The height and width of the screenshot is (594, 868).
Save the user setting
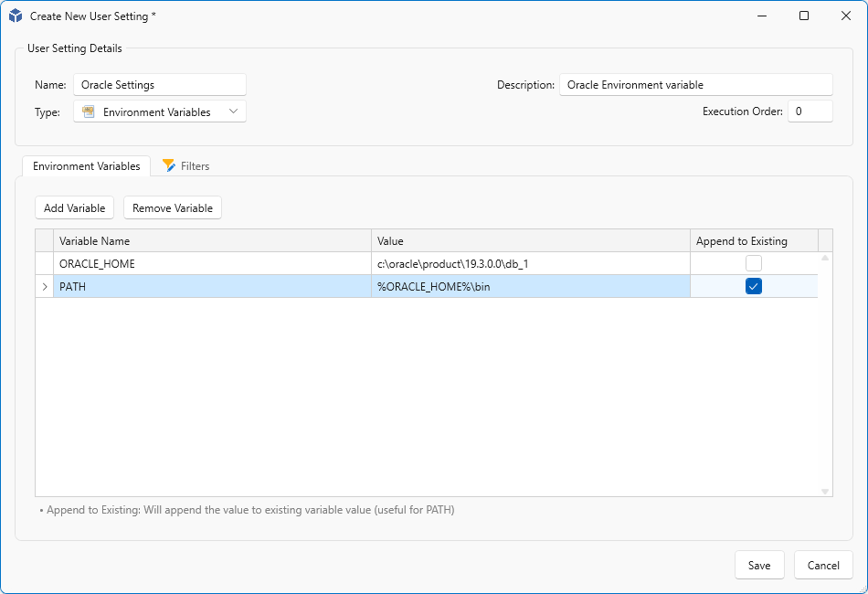coord(759,565)
